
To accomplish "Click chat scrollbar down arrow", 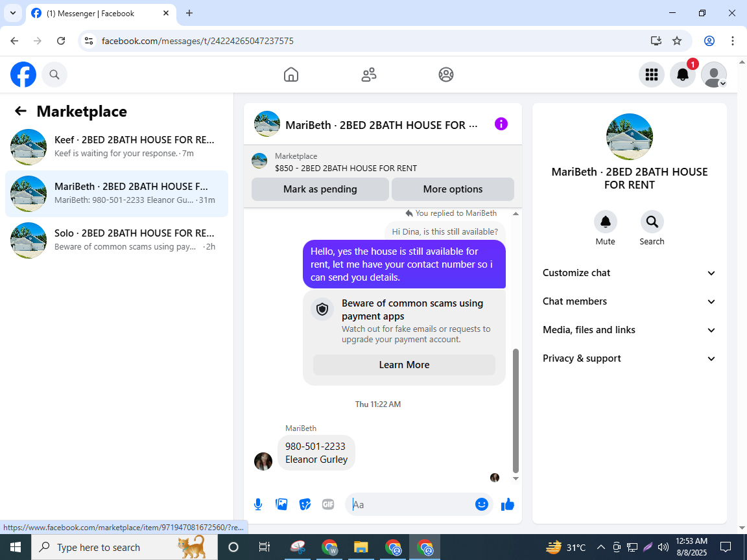I will 516,478.
